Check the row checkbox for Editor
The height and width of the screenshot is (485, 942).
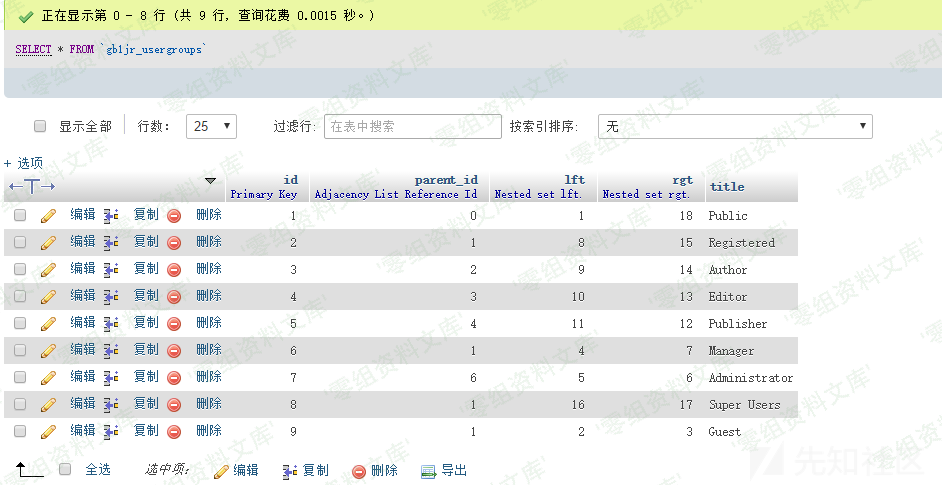tap(20, 296)
